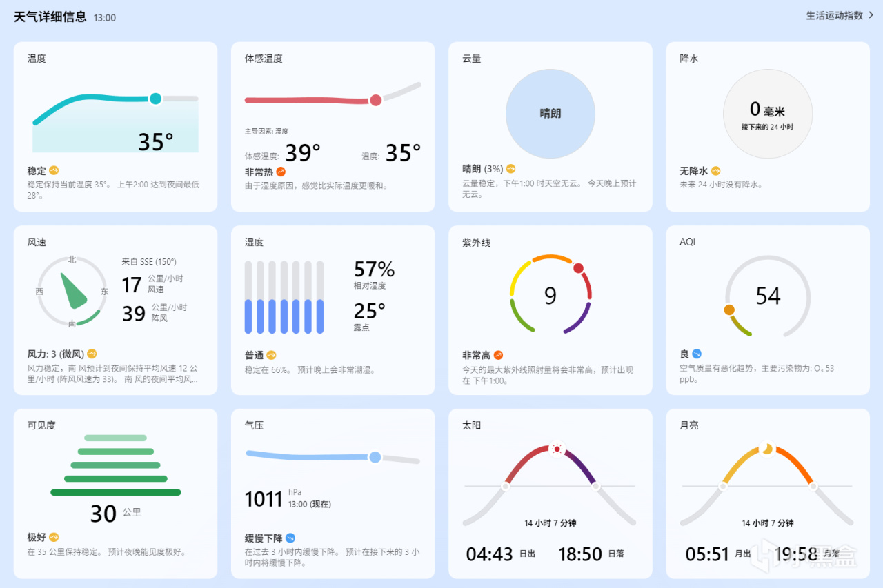883x588 pixels.
Task: Click the AQI value 54
Action: (x=768, y=296)
